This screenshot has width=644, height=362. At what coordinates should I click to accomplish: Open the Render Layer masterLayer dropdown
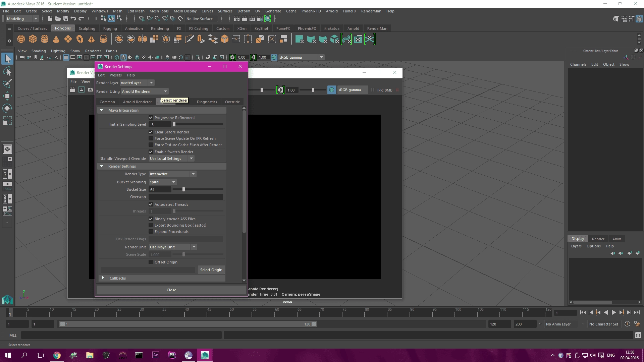click(137, 83)
